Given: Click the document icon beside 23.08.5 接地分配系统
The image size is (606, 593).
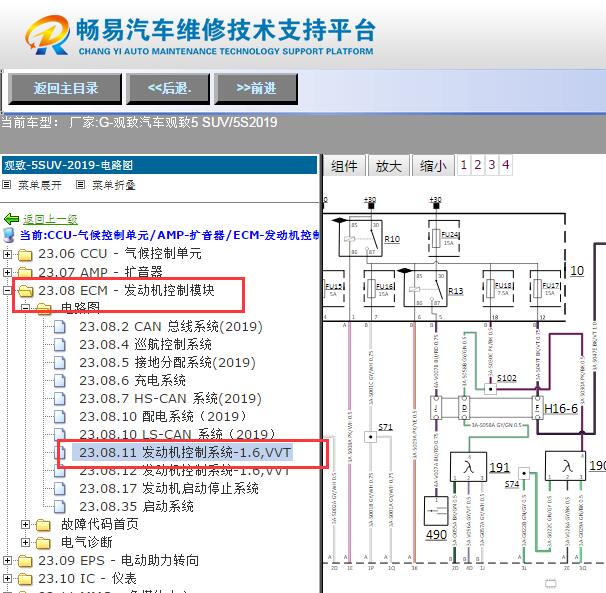Looking at the screenshot, I should (x=60, y=363).
